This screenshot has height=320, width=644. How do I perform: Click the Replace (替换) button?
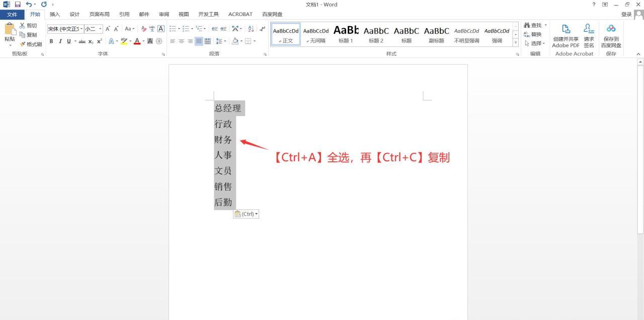click(x=533, y=34)
